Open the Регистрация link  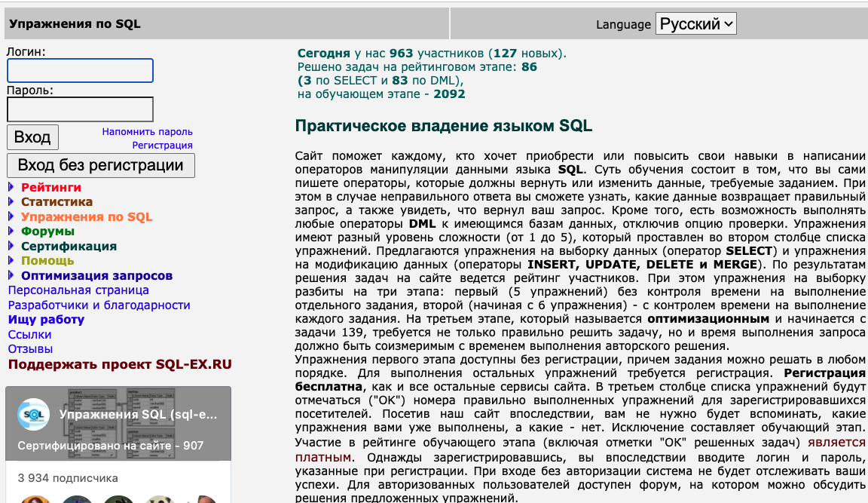(162, 145)
